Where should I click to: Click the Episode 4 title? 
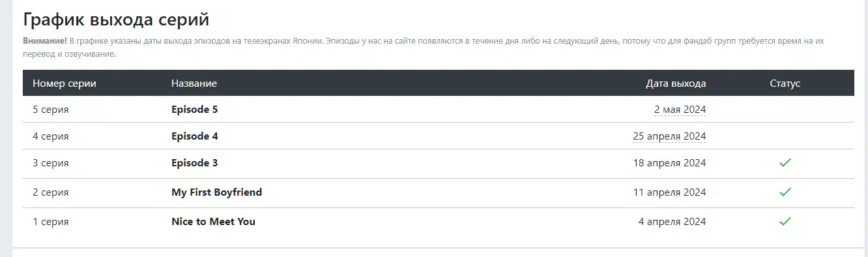click(194, 136)
